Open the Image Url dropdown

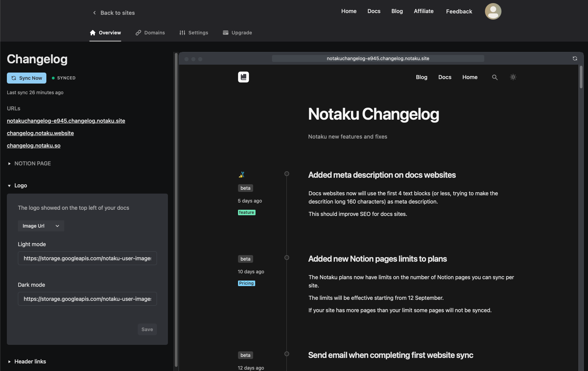[41, 226]
